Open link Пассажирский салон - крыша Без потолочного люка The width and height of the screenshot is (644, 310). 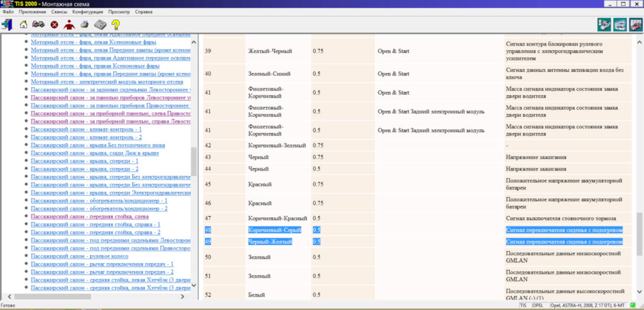(98, 145)
